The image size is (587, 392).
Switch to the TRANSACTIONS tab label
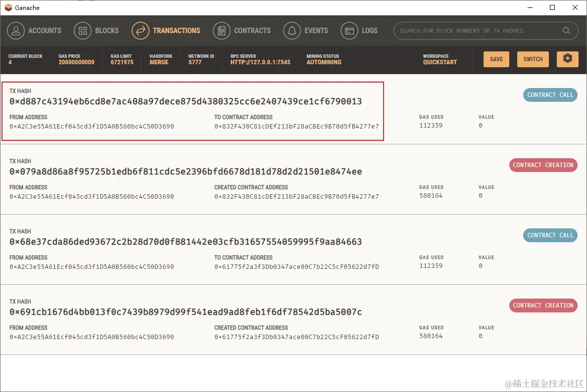tap(176, 31)
